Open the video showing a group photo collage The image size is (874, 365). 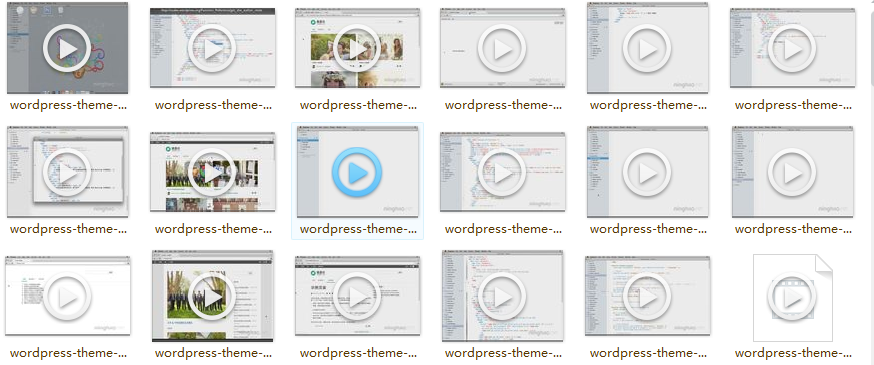coord(212,172)
